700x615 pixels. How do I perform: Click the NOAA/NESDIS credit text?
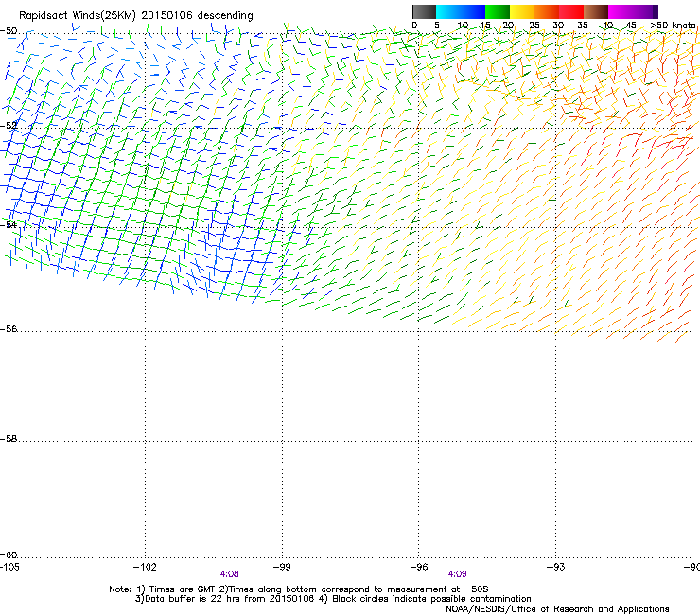point(557,609)
